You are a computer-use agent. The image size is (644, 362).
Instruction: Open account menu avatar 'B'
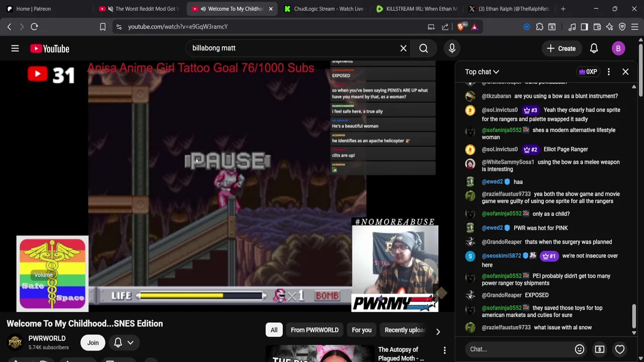[x=618, y=48]
